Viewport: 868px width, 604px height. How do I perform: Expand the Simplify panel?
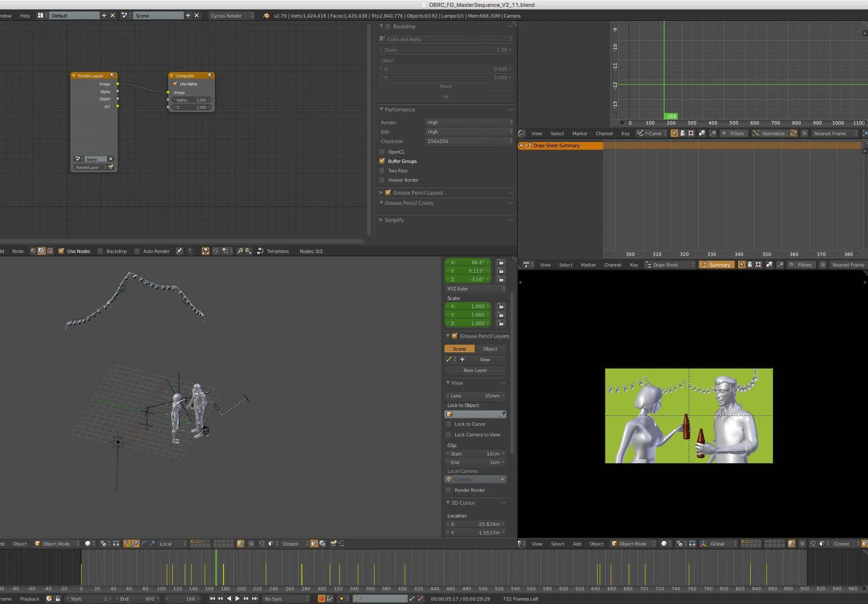pos(394,220)
